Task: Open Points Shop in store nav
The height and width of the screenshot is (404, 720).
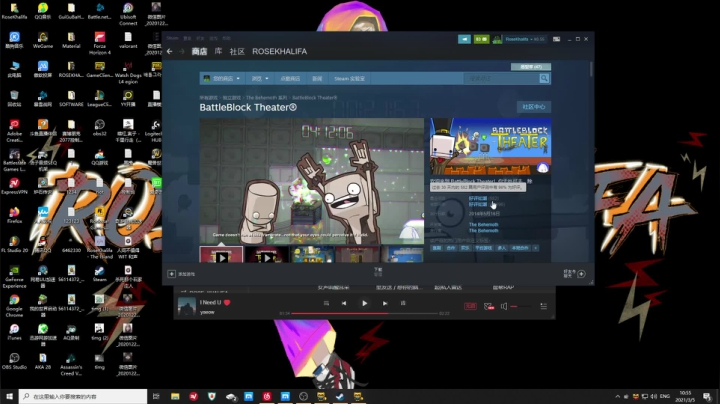Action: click(290, 79)
